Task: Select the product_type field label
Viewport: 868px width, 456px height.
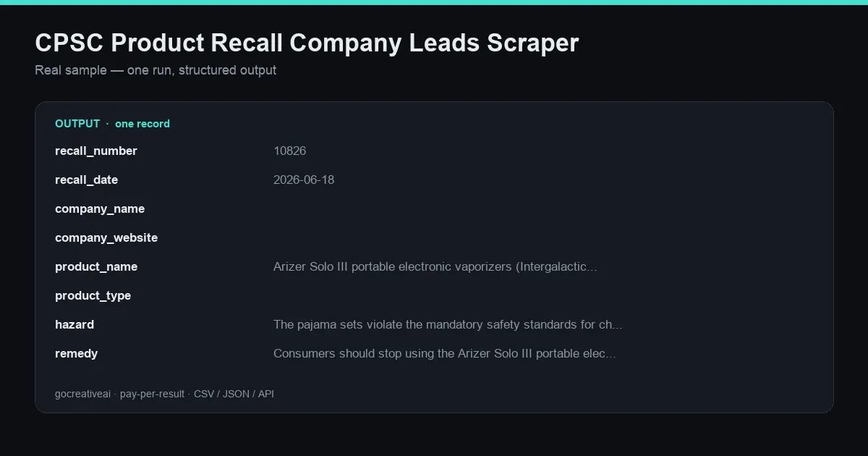Action: point(93,295)
